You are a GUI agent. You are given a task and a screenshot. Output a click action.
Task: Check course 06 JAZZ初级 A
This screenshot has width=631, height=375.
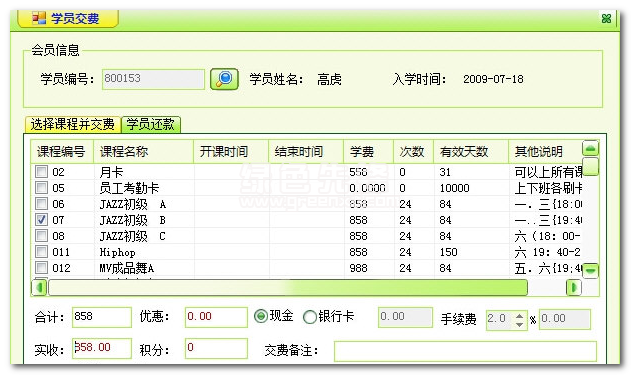(41, 204)
